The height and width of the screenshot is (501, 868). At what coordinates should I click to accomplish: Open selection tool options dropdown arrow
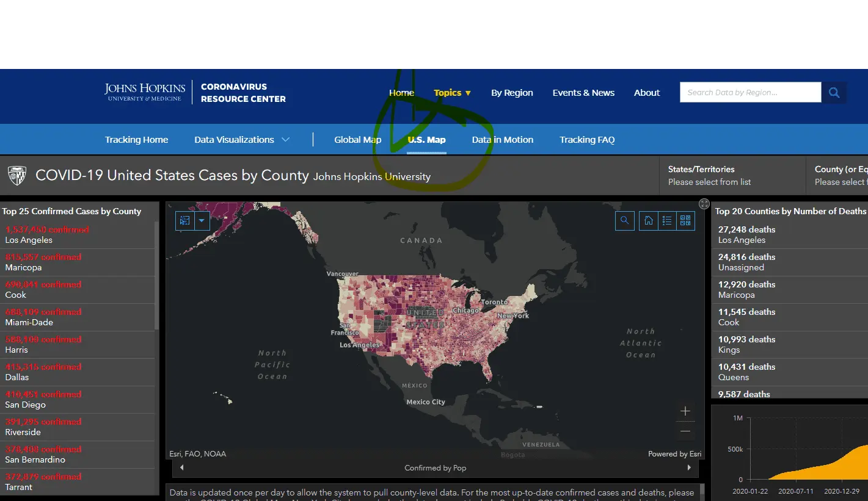pos(202,221)
